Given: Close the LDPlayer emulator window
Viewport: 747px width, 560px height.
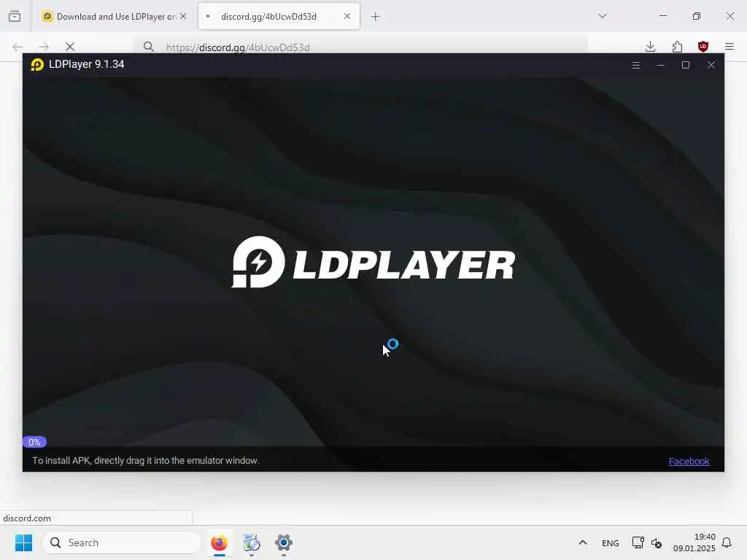Looking at the screenshot, I should pos(711,65).
